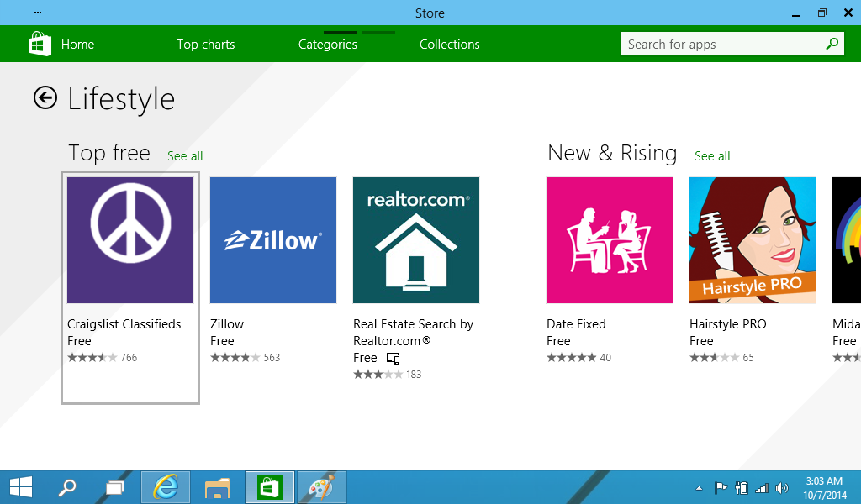The height and width of the screenshot is (504, 861).
Task: Click the 65 ratings stars for Hairstyle PRO
Action: click(721, 358)
